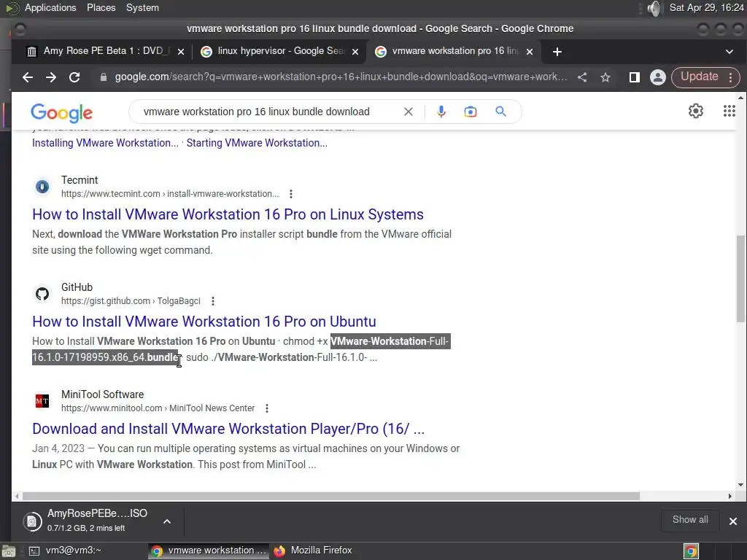Click the Update button in Chrome
This screenshot has height=560, width=747.
699,77
